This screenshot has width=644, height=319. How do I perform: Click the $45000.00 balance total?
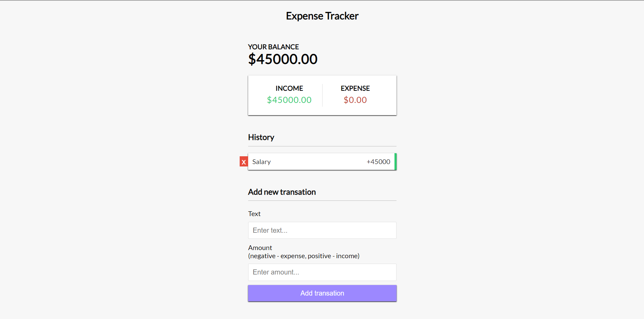(x=283, y=59)
